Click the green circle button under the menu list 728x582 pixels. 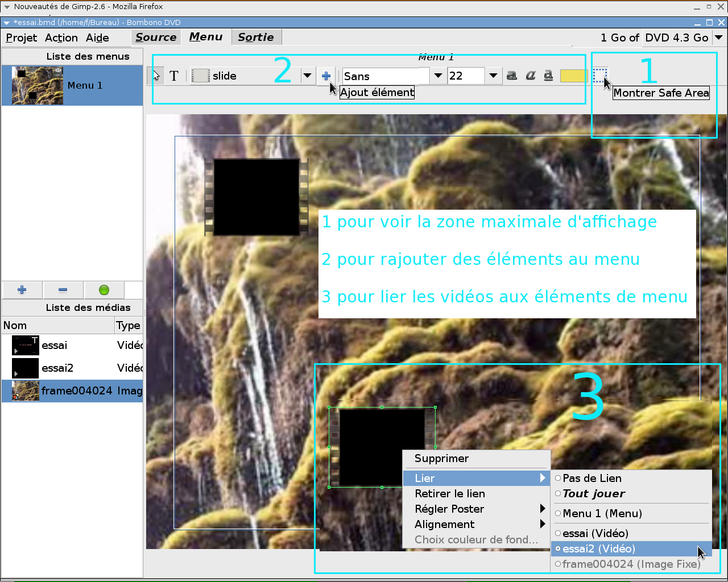click(x=104, y=290)
